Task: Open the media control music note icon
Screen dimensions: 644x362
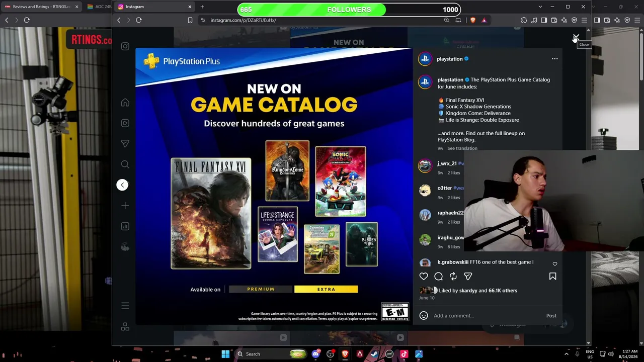Action: [534, 20]
